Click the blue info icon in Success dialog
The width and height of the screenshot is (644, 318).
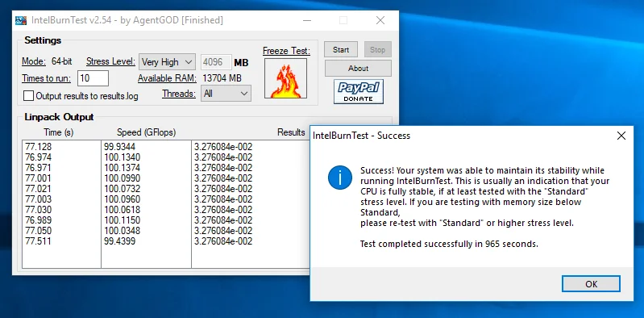pyautogui.click(x=339, y=178)
